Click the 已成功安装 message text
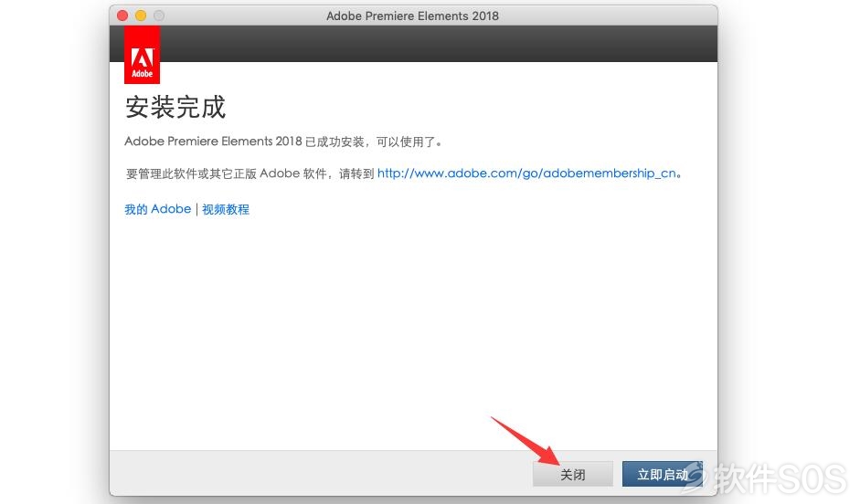The height and width of the screenshot is (504, 860). [283, 142]
